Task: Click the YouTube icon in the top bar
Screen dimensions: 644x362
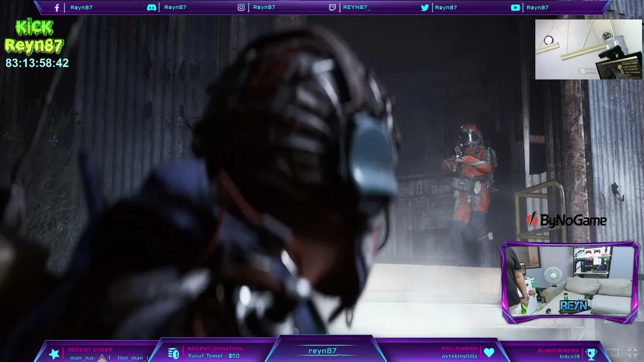Action: (515, 8)
